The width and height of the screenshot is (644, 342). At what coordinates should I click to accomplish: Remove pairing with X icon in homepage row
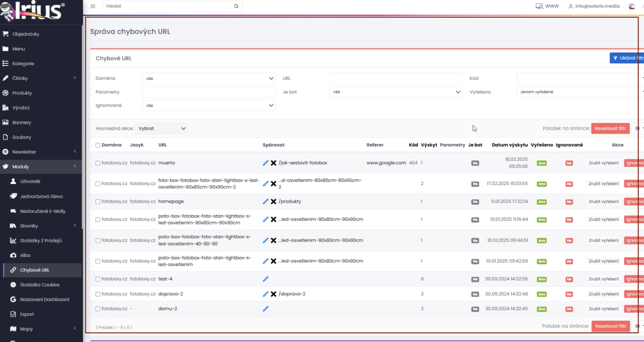(273, 202)
